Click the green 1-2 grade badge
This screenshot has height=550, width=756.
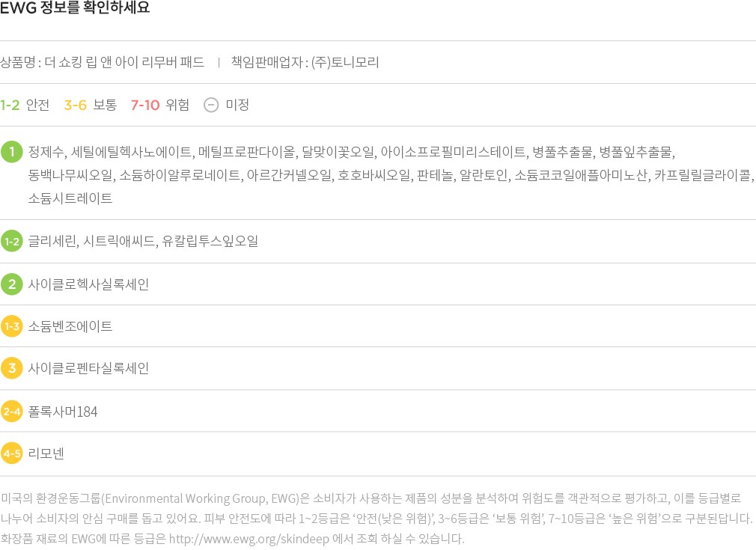[x=11, y=242]
